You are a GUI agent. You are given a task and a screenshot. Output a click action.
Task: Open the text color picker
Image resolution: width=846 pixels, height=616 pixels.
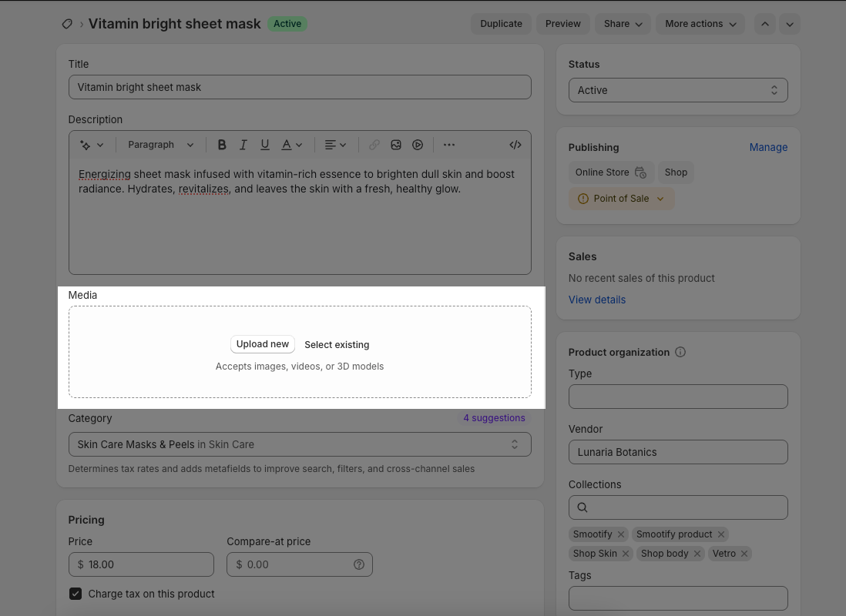(291, 145)
